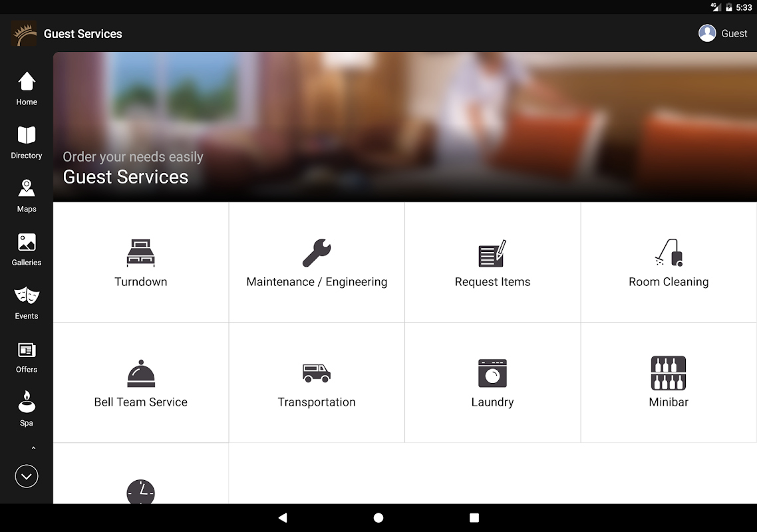The image size is (757, 532).
Task: Open Galleries from the sidebar
Action: 27,249
